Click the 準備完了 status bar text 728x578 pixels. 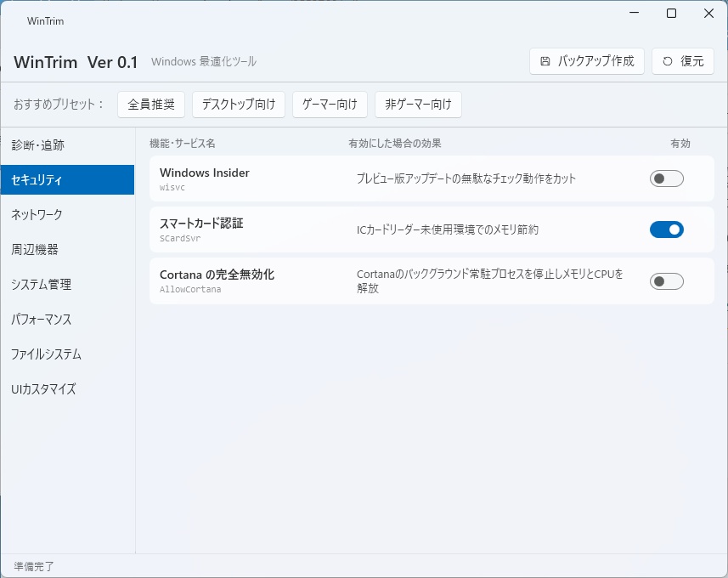[34, 566]
